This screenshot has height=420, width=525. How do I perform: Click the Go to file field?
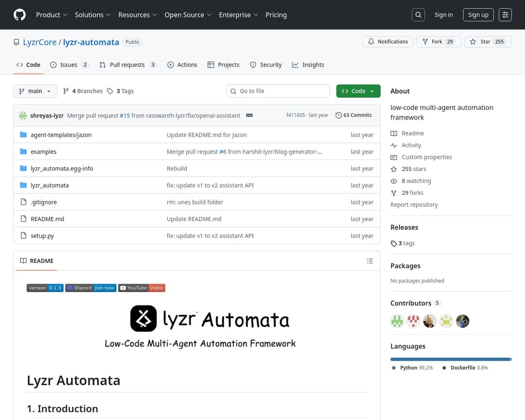[x=278, y=91]
